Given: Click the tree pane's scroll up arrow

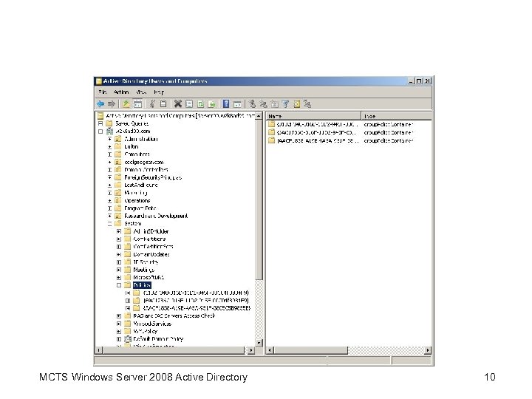Looking at the screenshot, I should [259, 116].
